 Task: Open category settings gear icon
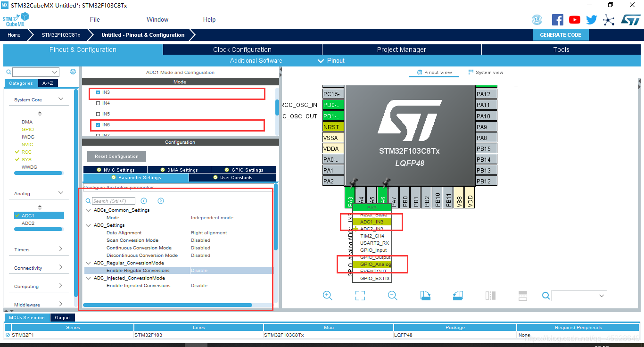click(x=73, y=72)
